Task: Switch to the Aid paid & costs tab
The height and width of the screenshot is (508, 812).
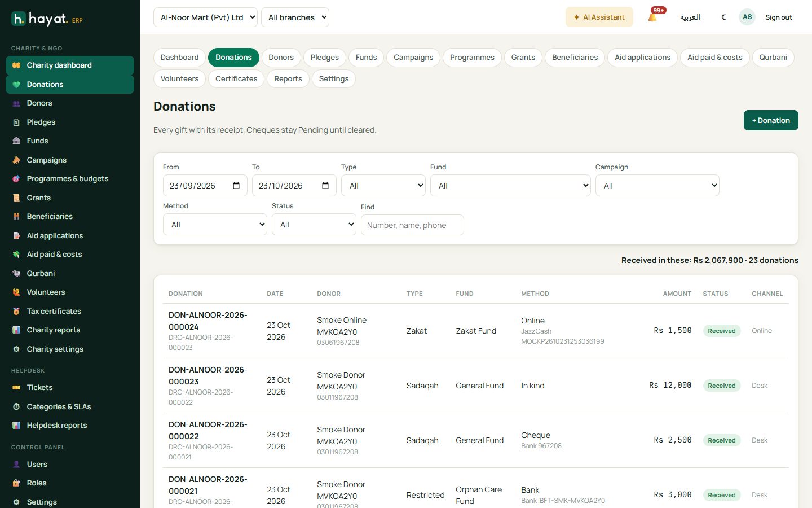Action: (715, 58)
